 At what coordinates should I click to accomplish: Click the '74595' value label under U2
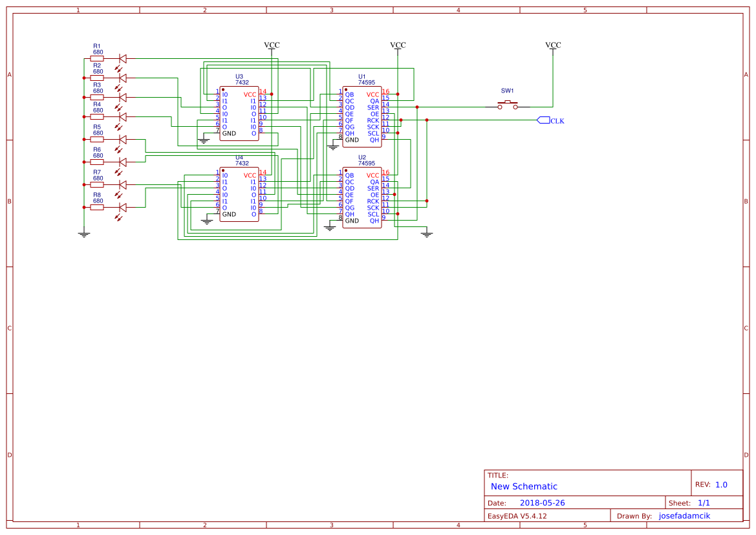coord(367,164)
